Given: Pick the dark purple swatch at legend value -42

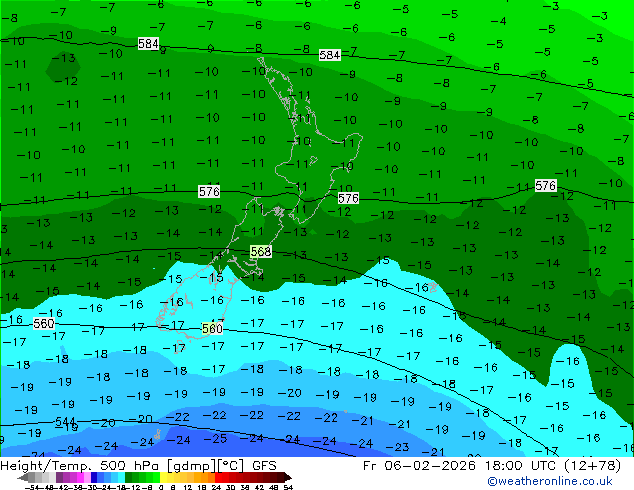Looking at the screenshot, I should tap(59, 477).
